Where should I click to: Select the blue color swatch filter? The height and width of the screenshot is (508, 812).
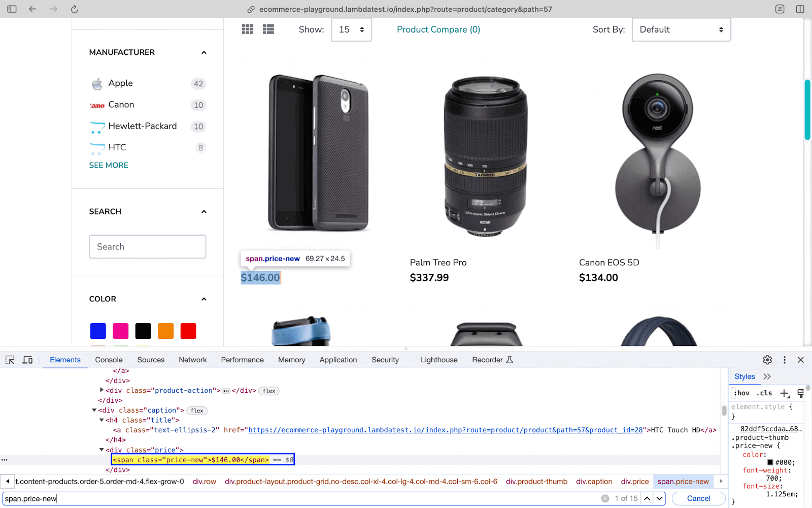98,331
